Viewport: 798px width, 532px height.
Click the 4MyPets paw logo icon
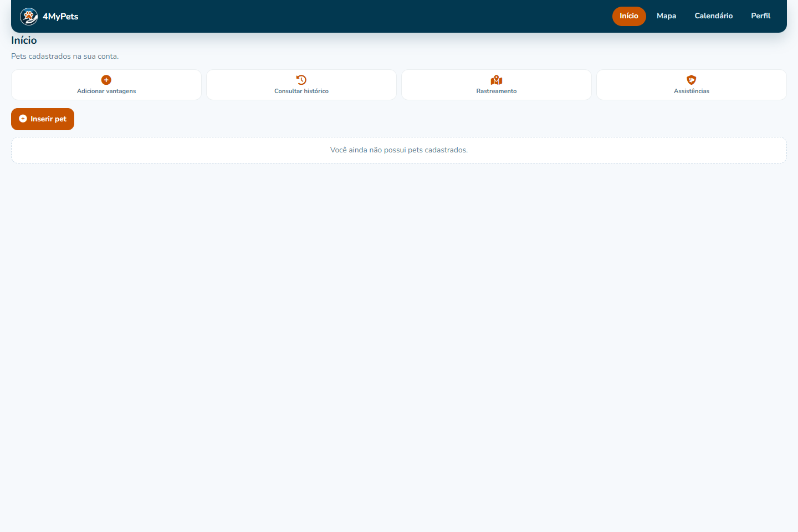point(29,17)
